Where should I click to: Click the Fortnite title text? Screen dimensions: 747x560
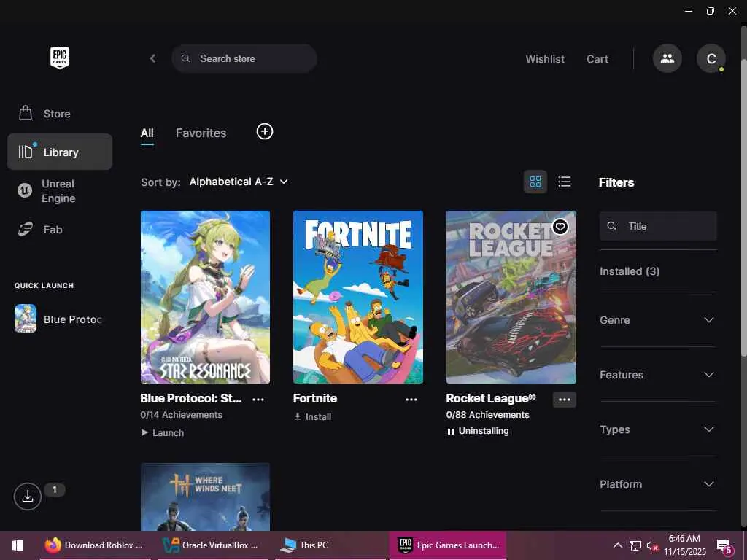(315, 399)
